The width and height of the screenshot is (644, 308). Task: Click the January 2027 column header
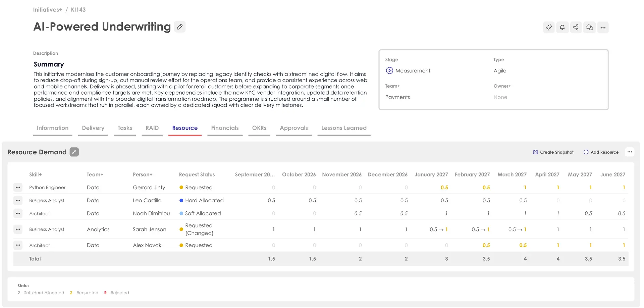coord(431,174)
